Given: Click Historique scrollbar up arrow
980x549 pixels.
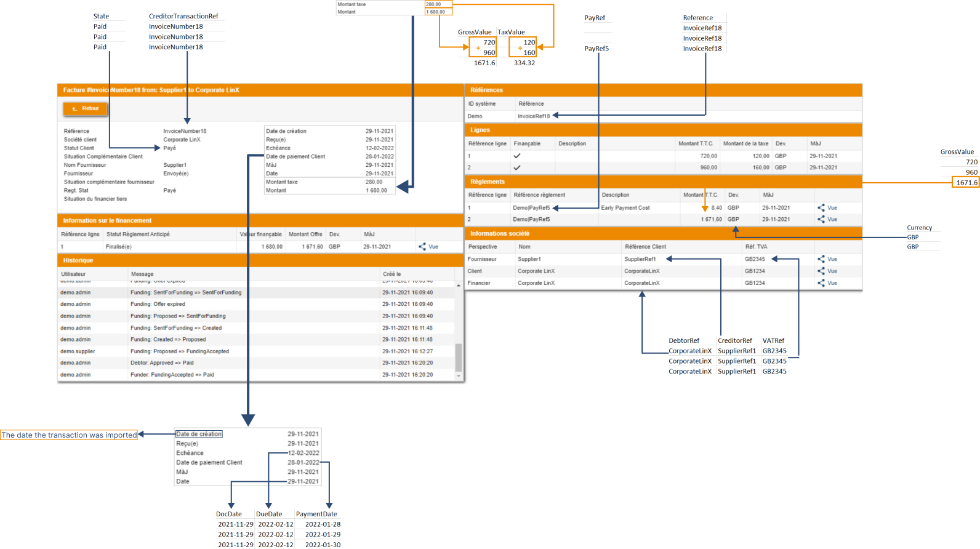Looking at the screenshot, I should coord(459,286).
